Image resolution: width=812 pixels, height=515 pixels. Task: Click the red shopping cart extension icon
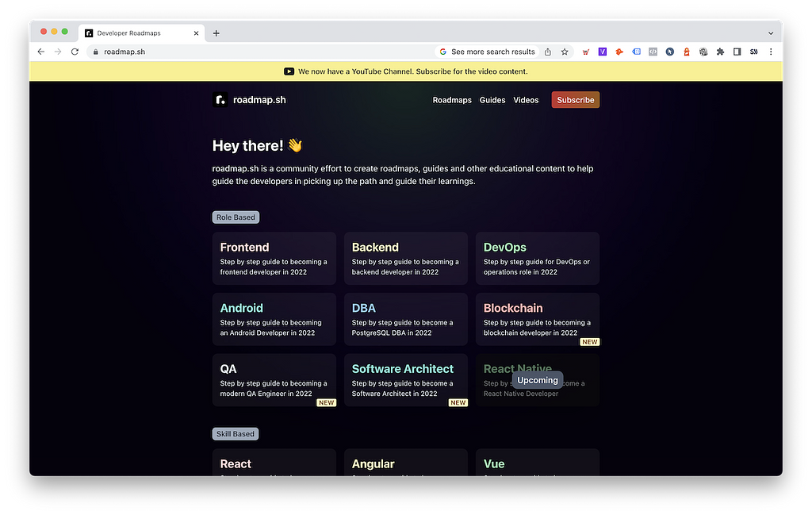coord(586,52)
